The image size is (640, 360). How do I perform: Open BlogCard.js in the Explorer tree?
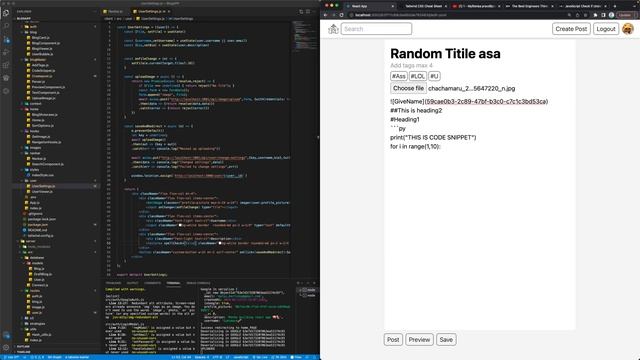click(40, 38)
